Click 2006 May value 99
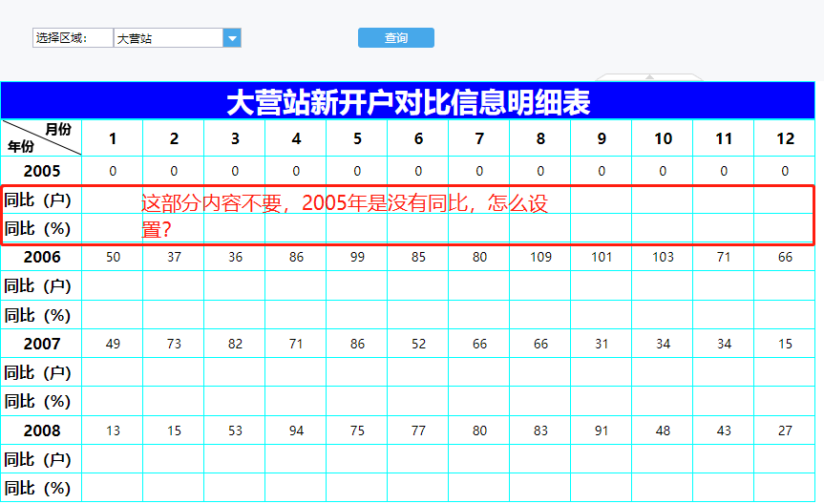The width and height of the screenshot is (824, 504). tap(357, 257)
